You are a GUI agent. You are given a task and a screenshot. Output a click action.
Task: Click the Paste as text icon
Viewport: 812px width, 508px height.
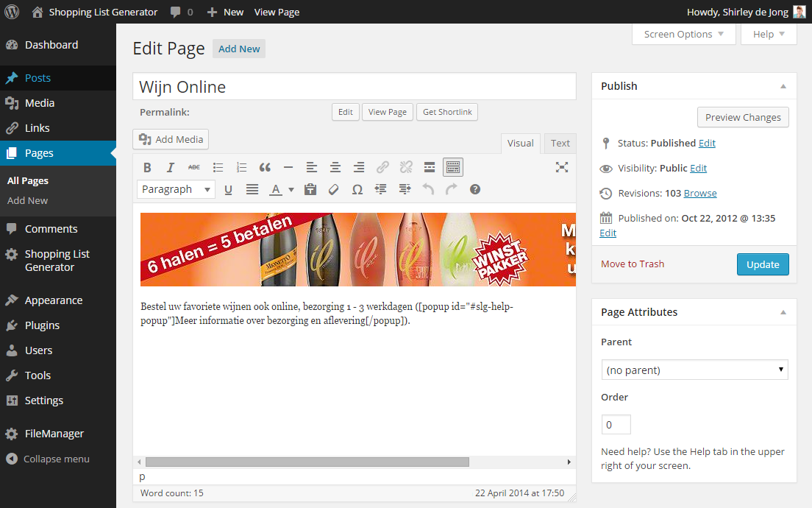coord(310,190)
